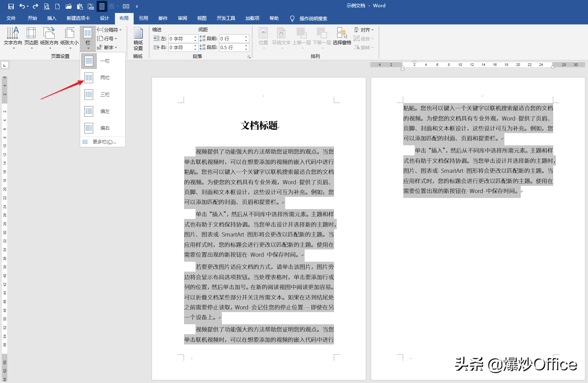Screen dimensions: 588x383
Task: Click the tab selector at ruler corner
Action: point(5,65)
